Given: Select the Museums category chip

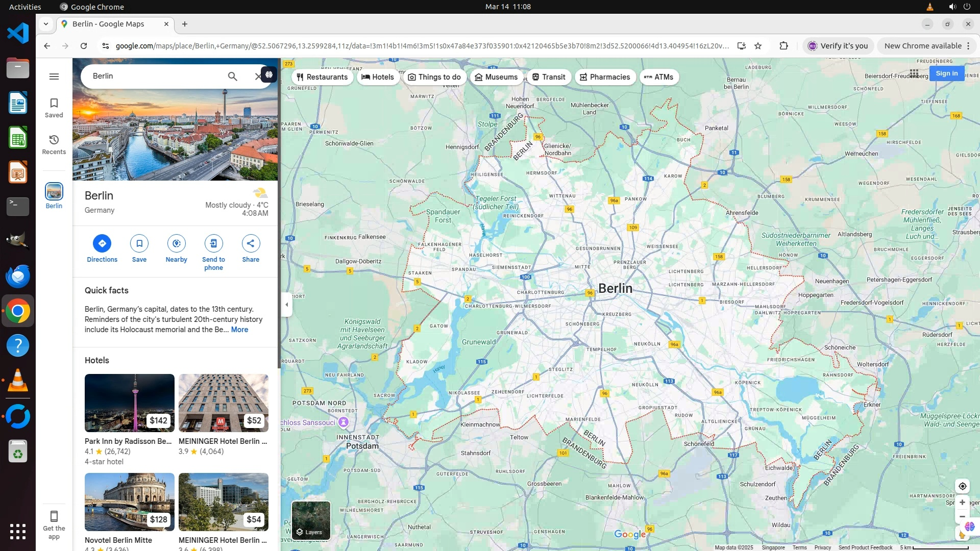Looking at the screenshot, I should coord(496,77).
